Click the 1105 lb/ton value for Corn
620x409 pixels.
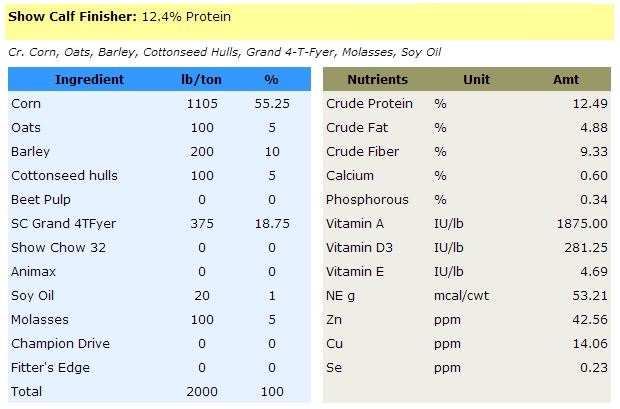click(x=202, y=104)
